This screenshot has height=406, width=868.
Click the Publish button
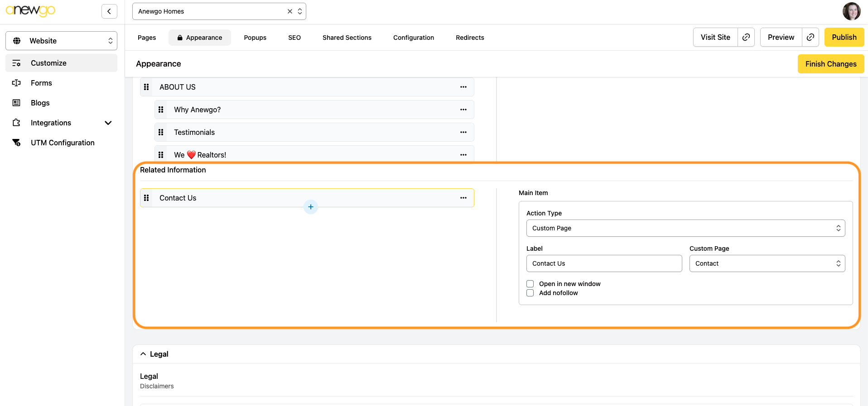[844, 37]
